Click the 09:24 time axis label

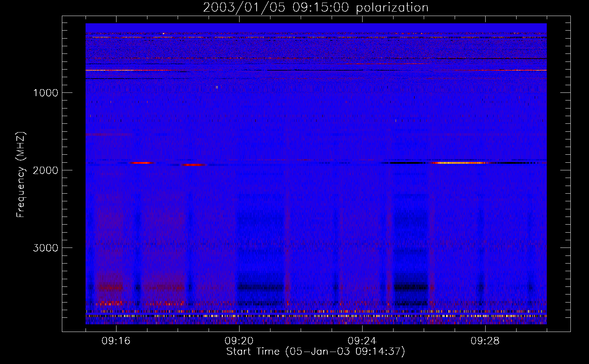click(362, 341)
